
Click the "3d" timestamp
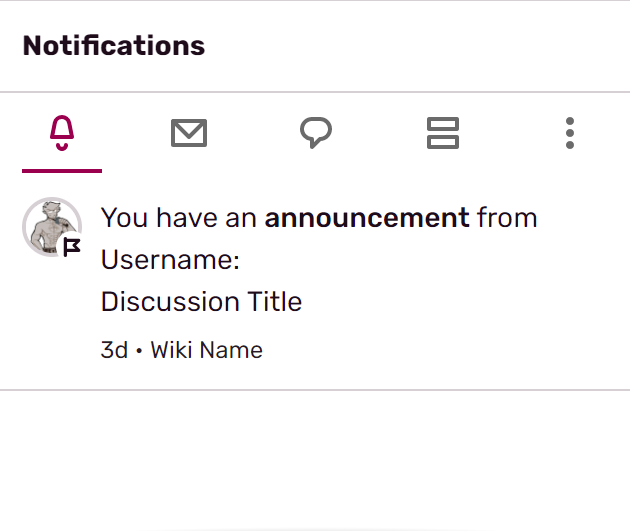point(114,350)
